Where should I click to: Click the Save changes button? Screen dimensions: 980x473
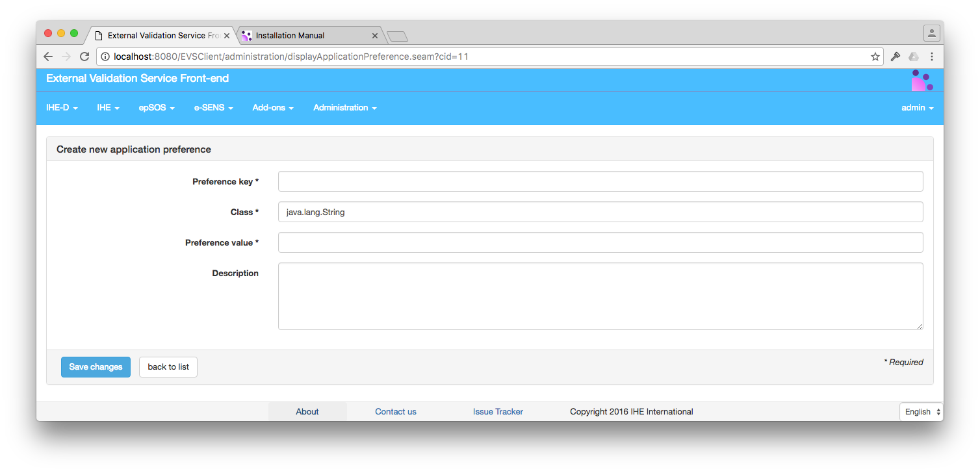click(96, 367)
